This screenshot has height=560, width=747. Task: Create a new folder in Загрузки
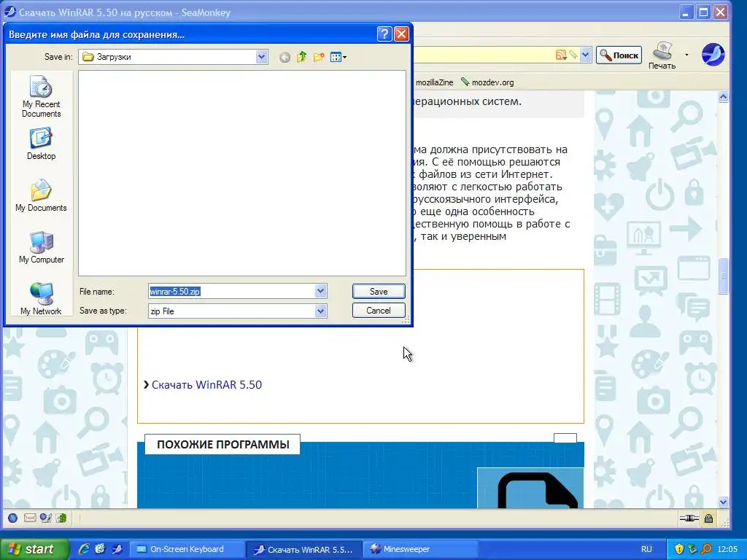click(x=319, y=57)
